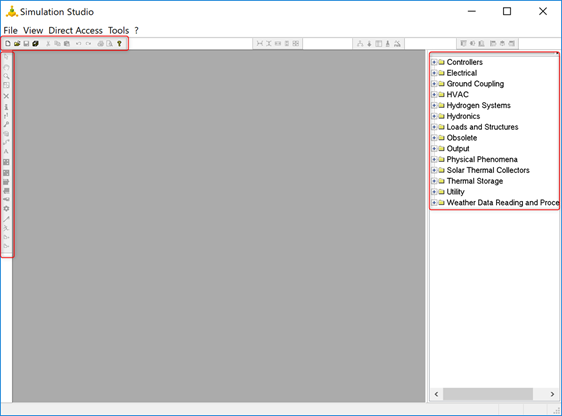Select the gear settings icon in left toolbar
This screenshot has height=416, width=562.
6,209
